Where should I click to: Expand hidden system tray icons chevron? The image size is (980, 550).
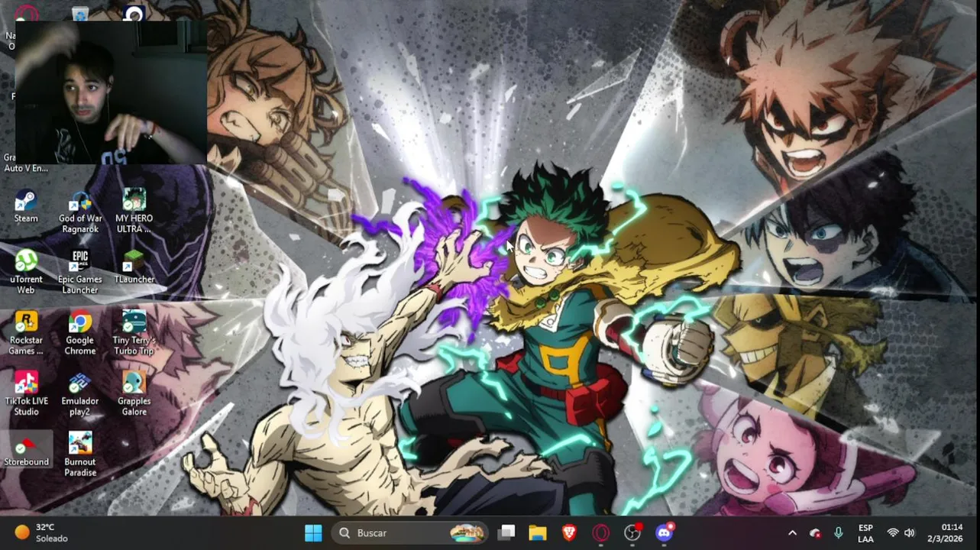pyautogui.click(x=792, y=533)
